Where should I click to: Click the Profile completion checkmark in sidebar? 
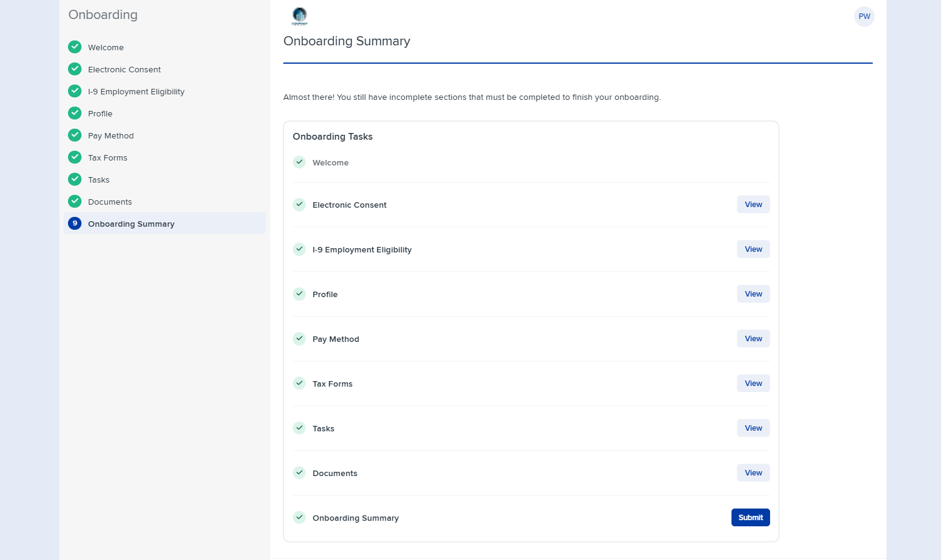[75, 113]
